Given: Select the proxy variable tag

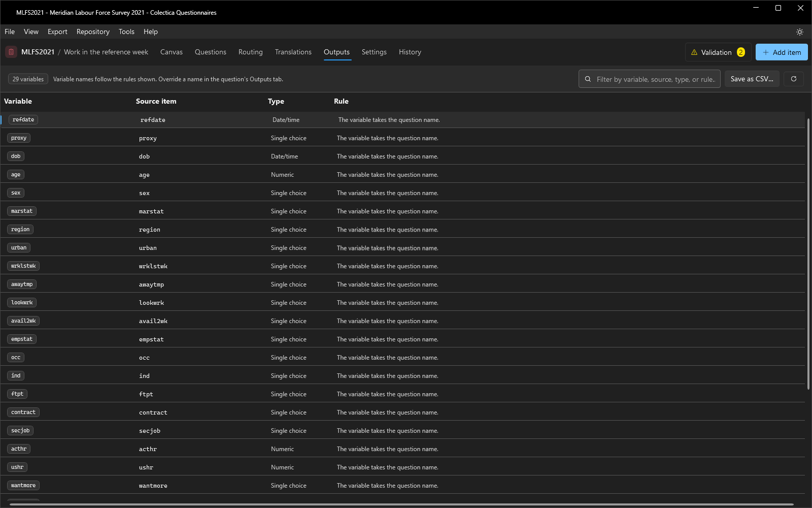Looking at the screenshot, I should [19, 138].
